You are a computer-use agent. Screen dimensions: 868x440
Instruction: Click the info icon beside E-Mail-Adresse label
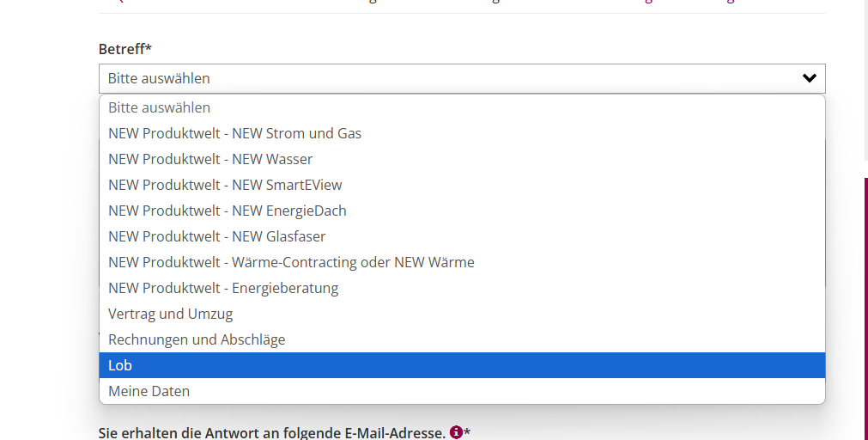tap(456, 432)
